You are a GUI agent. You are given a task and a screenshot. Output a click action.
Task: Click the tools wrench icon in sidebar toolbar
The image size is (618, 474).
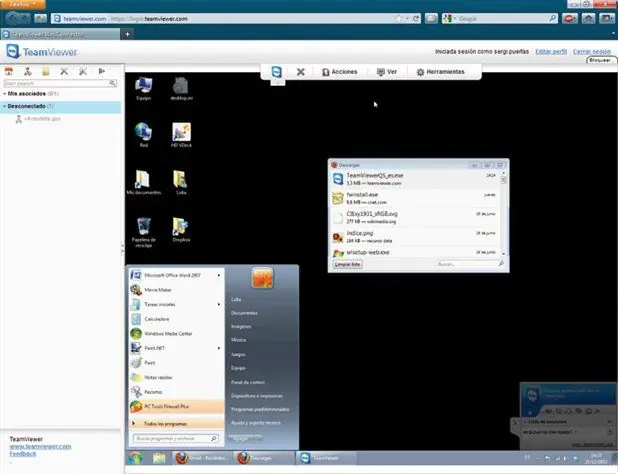click(x=83, y=71)
